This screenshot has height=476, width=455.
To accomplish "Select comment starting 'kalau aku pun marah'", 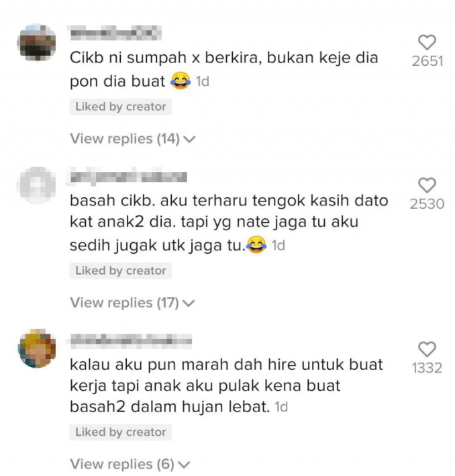I will click(x=226, y=385).
